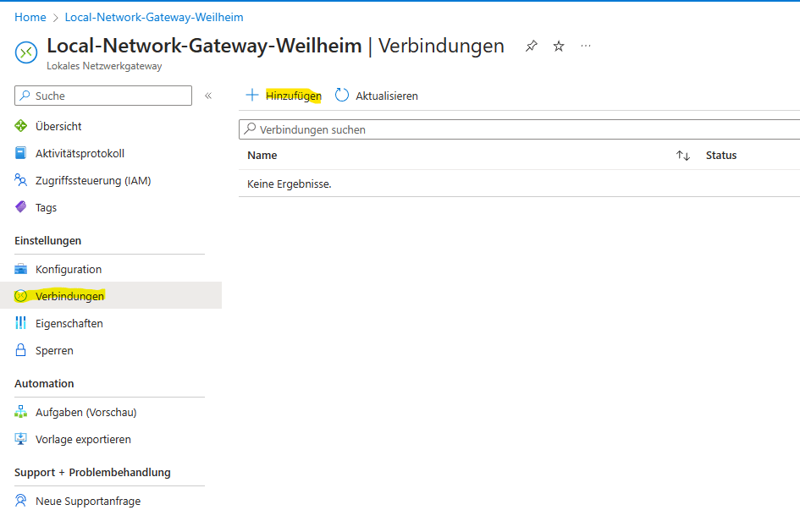Viewport: 800px width, 532px height.
Task: Go to Home via the breadcrumb
Action: click(30, 17)
